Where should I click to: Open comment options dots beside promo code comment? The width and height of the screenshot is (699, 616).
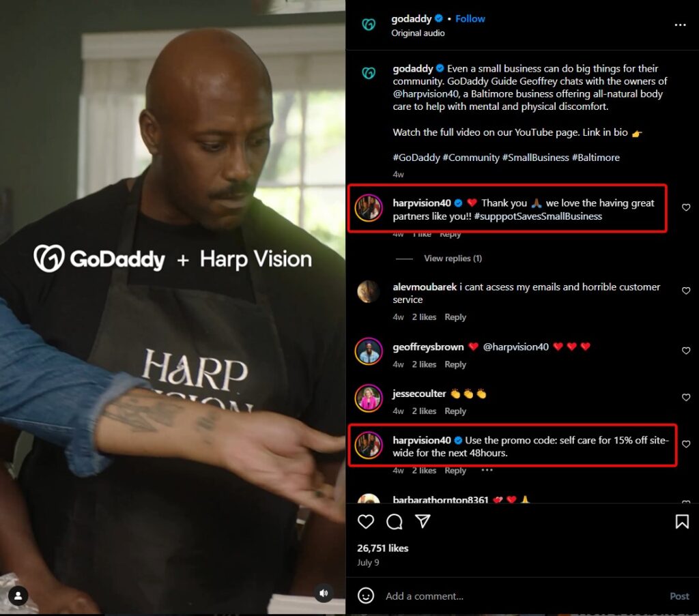click(487, 470)
